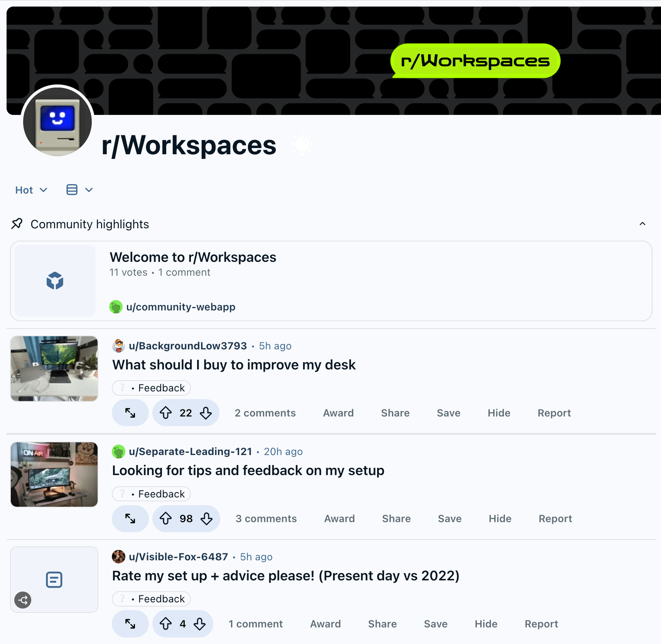Image resolution: width=661 pixels, height=644 pixels.
Task: Open the card view layout dropdown
Action: click(79, 190)
